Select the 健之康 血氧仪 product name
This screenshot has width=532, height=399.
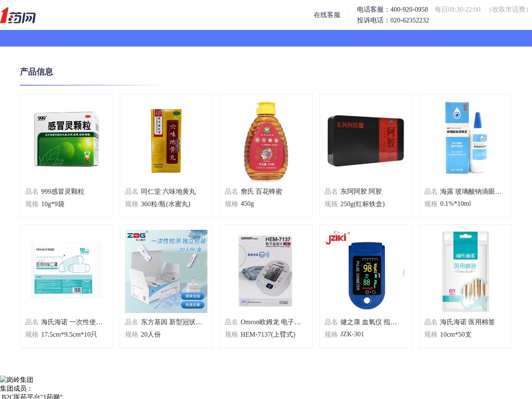coord(368,322)
